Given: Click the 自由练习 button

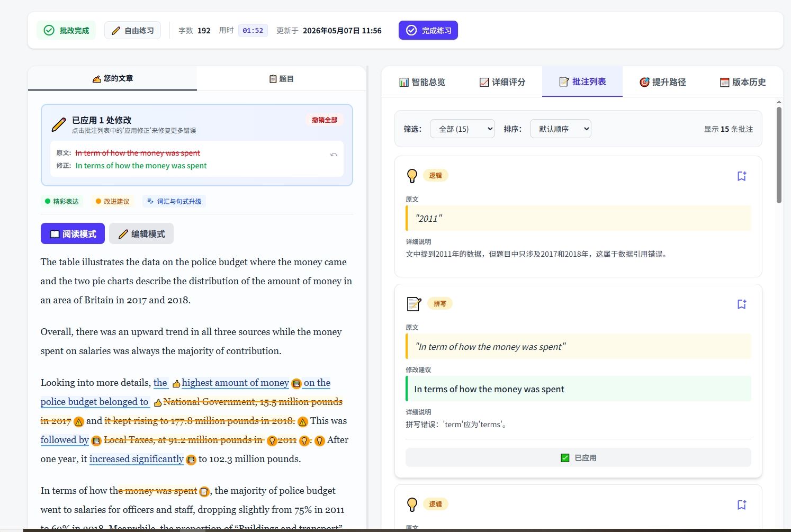Looking at the screenshot, I should [132, 30].
